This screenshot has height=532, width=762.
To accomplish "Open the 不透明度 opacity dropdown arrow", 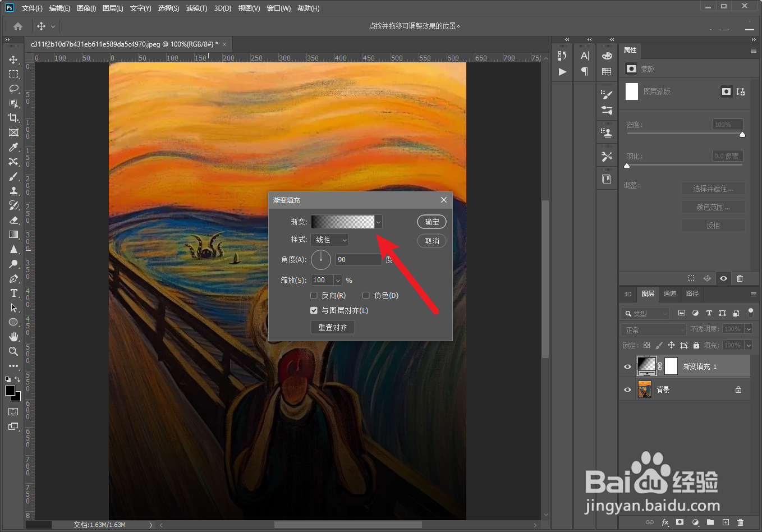I will (749, 329).
